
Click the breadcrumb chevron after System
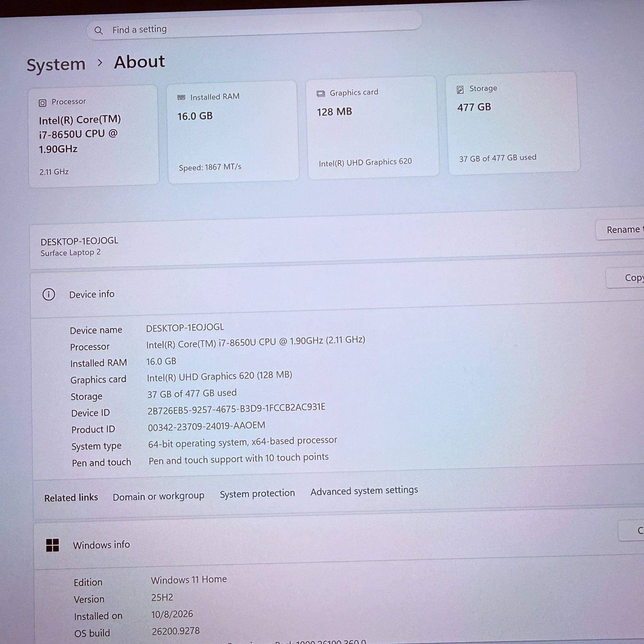[x=100, y=63]
